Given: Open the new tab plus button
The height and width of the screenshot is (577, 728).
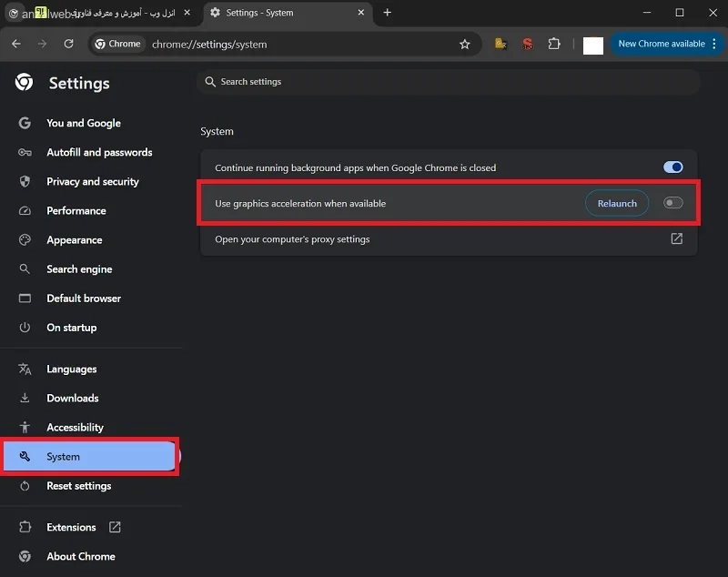Looking at the screenshot, I should (388, 13).
